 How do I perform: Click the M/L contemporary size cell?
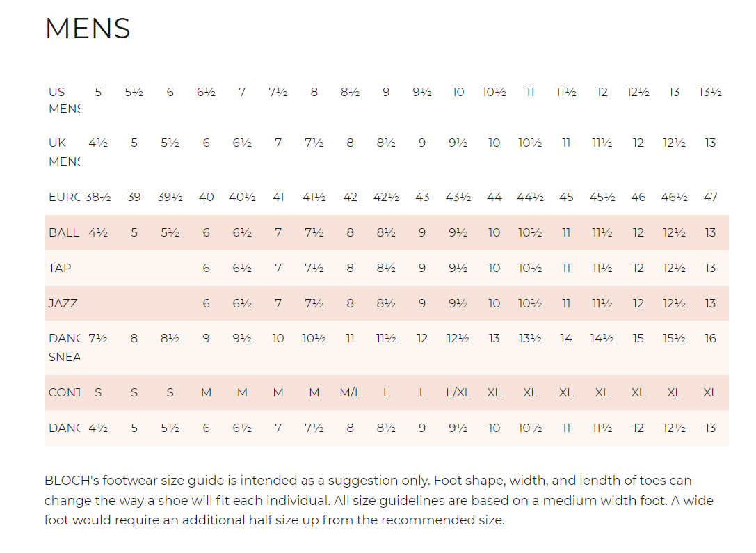(350, 393)
